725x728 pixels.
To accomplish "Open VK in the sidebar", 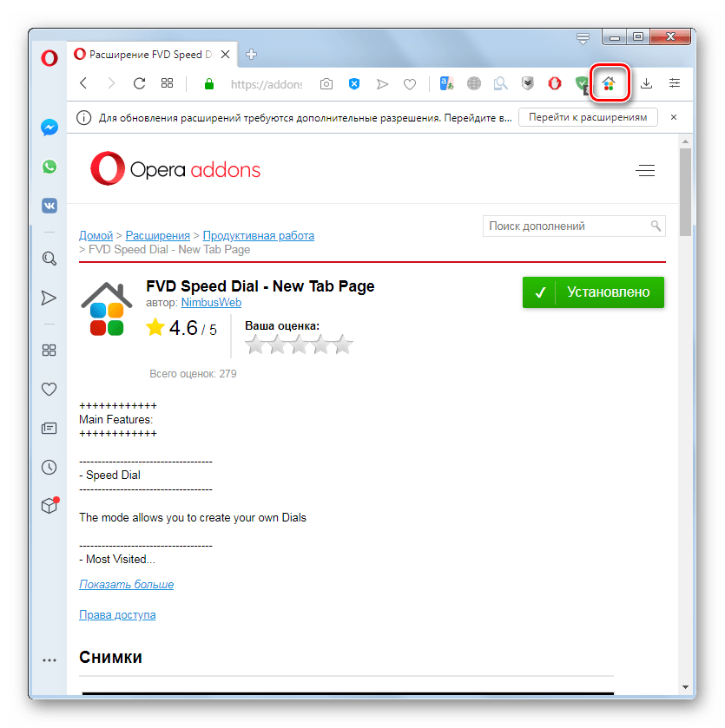I will coord(49,206).
